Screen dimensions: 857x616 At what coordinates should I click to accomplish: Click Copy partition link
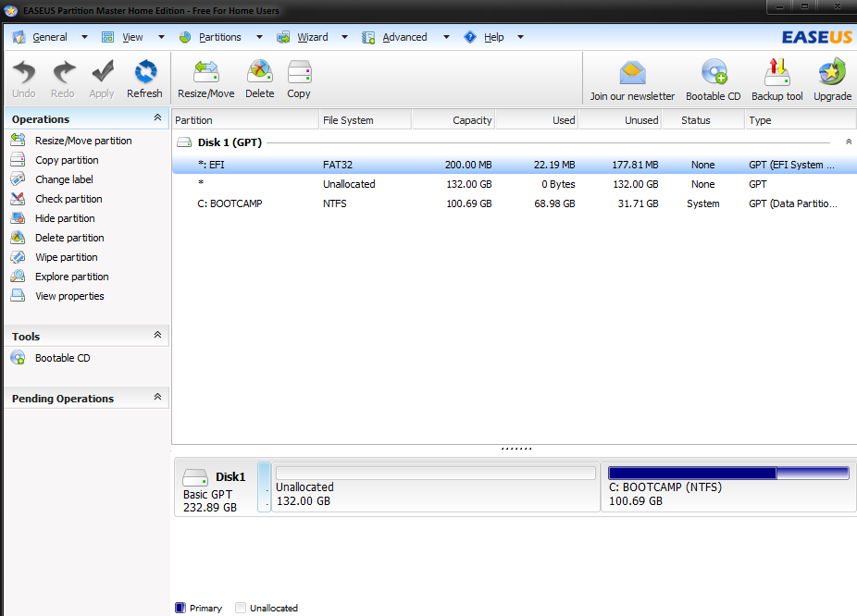[x=67, y=160]
